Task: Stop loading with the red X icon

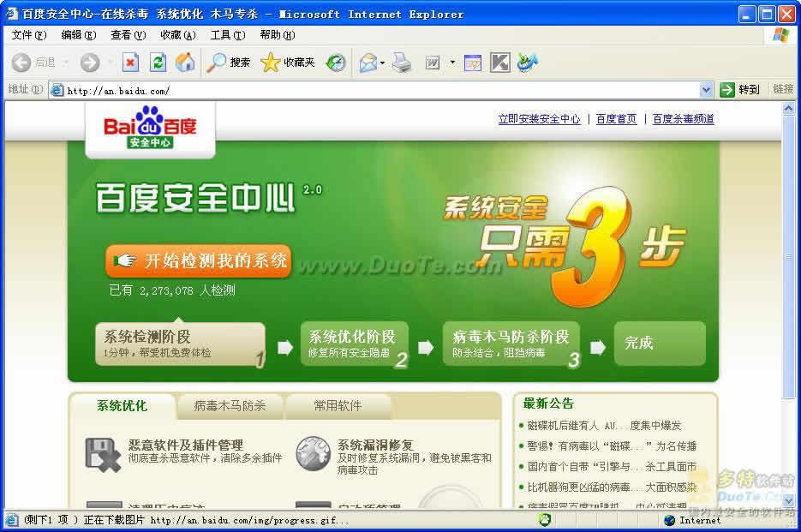Action: pyautogui.click(x=131, y=63)
